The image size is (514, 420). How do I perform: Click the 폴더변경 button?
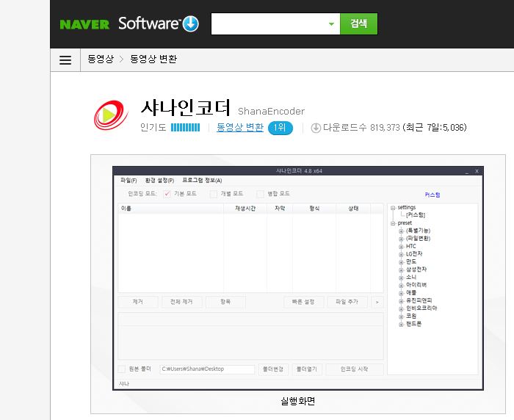(273, 369)
